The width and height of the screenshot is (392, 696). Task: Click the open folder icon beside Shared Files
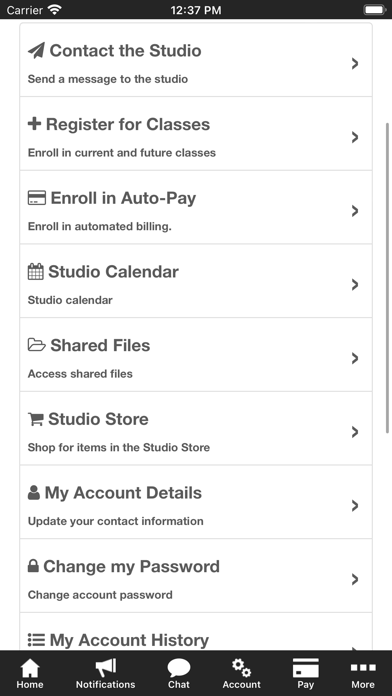[36, 345]
